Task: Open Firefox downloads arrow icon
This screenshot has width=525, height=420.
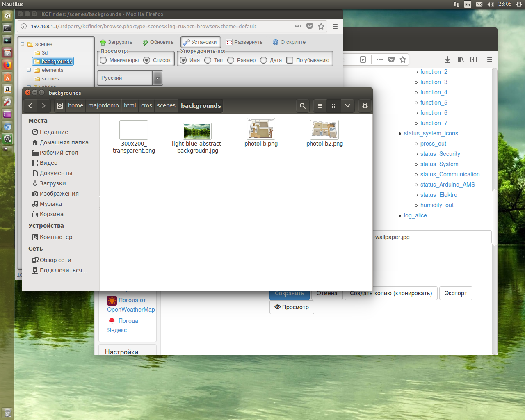Action: coord(447,59)
